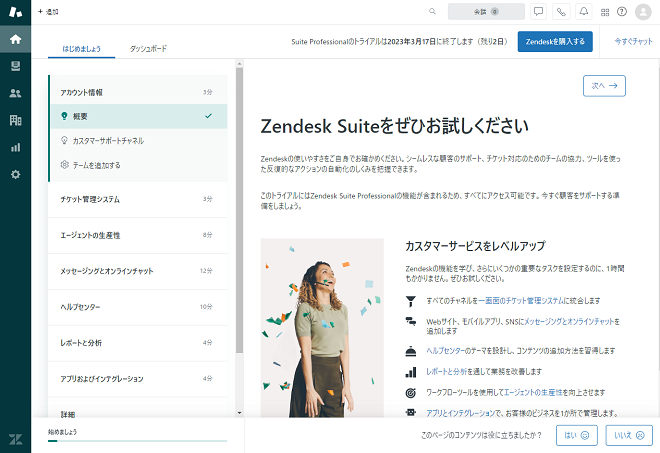Open the レポートと分析 link in content
The image size is (660, 453).
(447, 371)
